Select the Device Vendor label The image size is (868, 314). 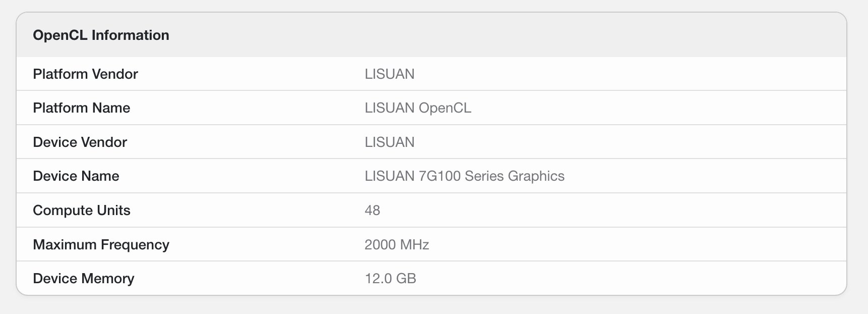(80, 142)
